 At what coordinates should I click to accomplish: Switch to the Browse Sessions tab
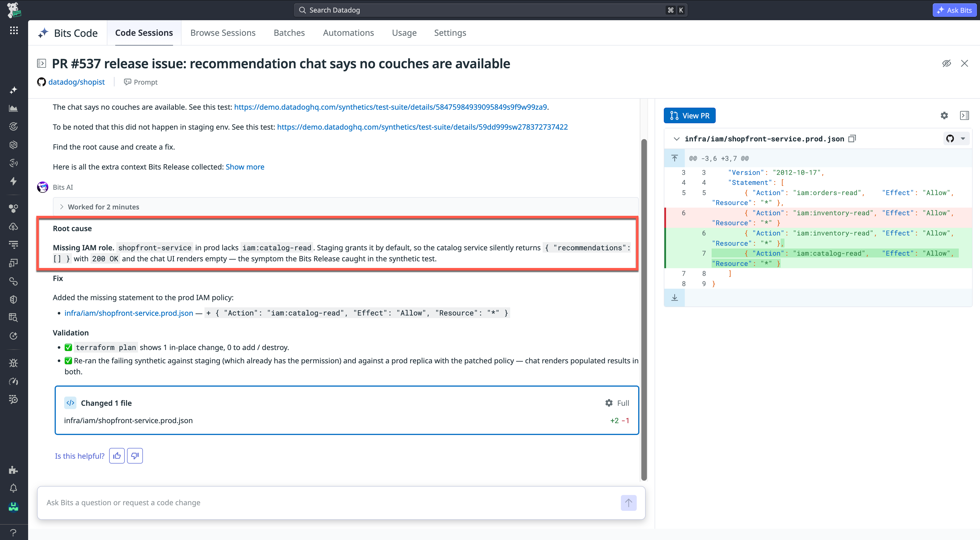tap(223, 33)
